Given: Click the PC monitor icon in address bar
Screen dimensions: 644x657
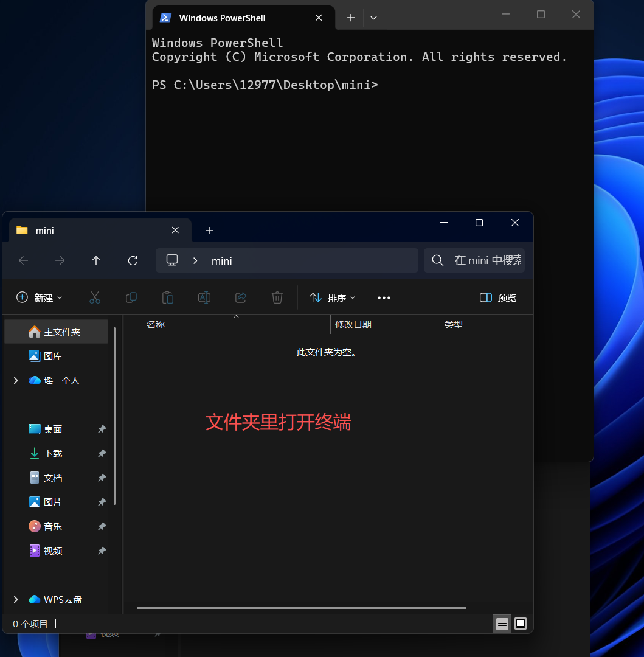Looking at the screenshot, I should click(x=172, y=260).
